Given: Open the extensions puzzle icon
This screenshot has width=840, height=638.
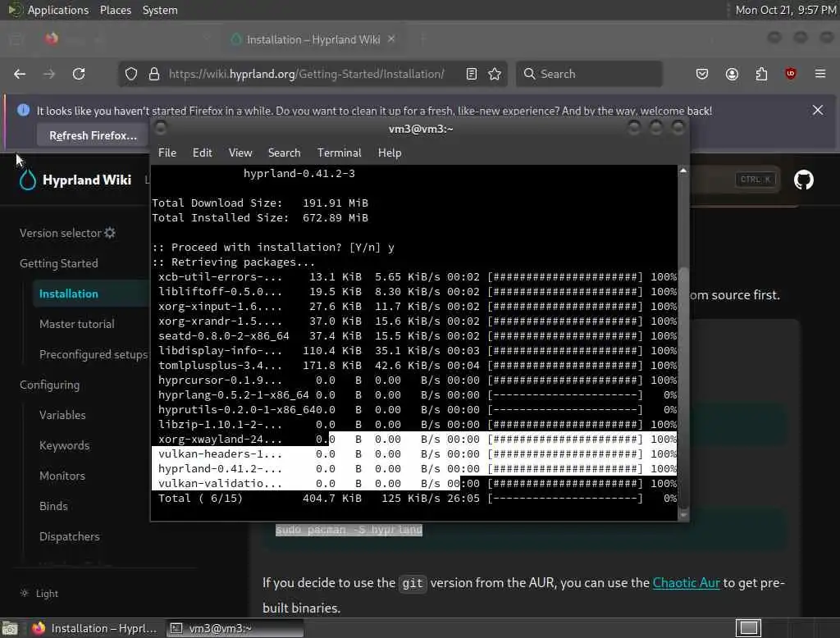Looking at the screenshot, I should pos(761,74).
